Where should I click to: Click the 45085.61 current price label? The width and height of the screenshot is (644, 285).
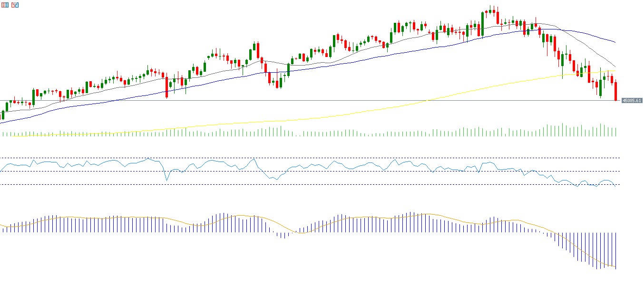click(632, 101)
